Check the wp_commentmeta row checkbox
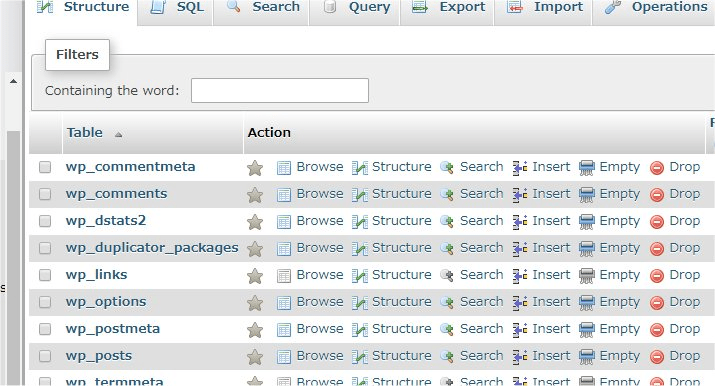 (x=45, y=167)
